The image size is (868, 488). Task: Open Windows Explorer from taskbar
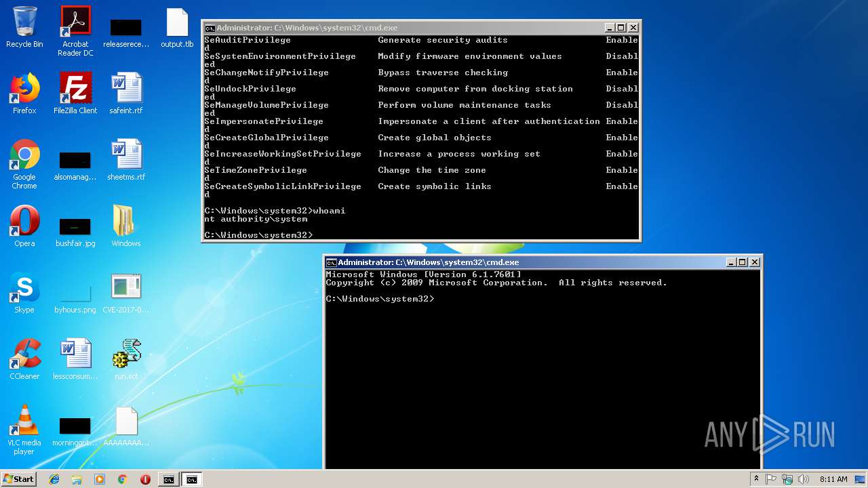click(77, 479)
